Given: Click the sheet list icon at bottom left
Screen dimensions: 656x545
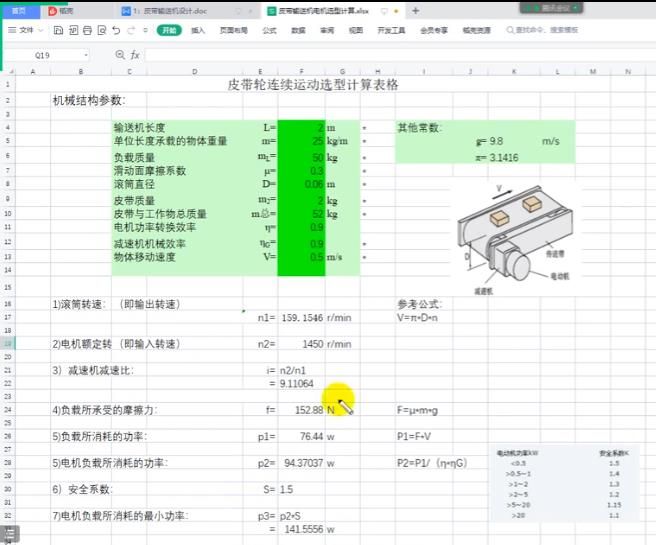Looking at the screenshot, I should click(x=10, y=534).
